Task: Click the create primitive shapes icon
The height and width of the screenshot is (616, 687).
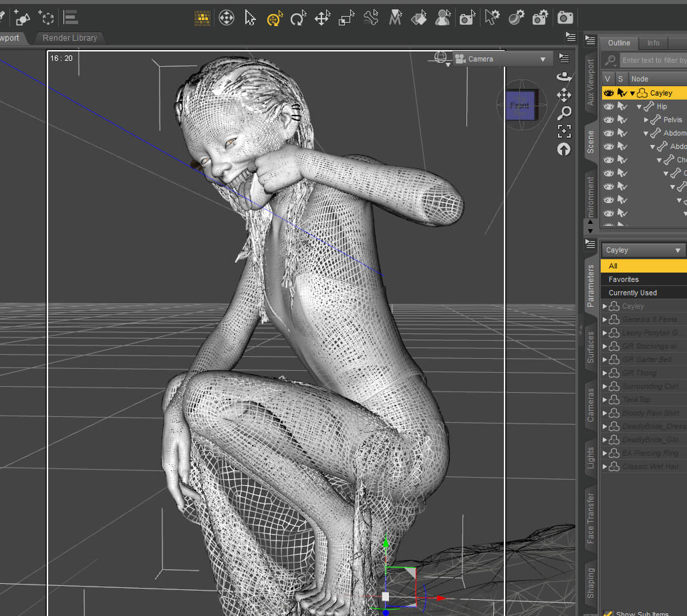Action: coord(22,17)
